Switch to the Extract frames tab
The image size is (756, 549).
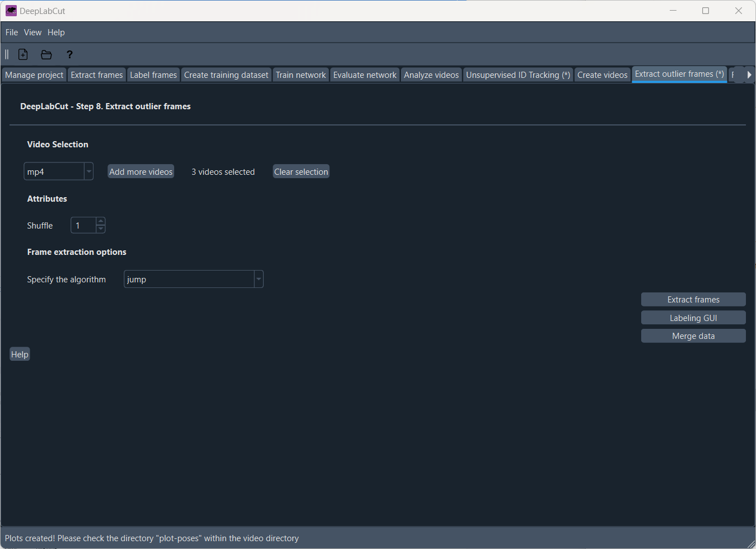coord(97,75)
